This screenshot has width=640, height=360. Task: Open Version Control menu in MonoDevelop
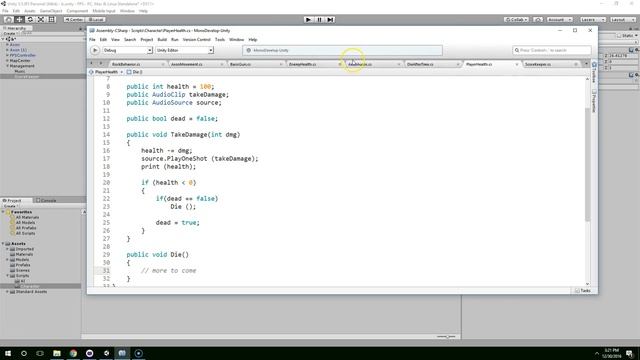coord(196,40)
